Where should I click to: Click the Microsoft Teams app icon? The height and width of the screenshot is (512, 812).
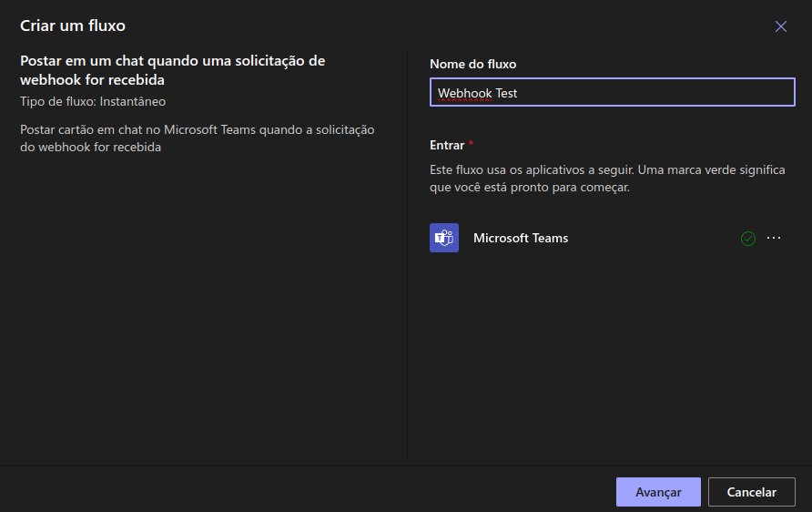pos(444,238)
